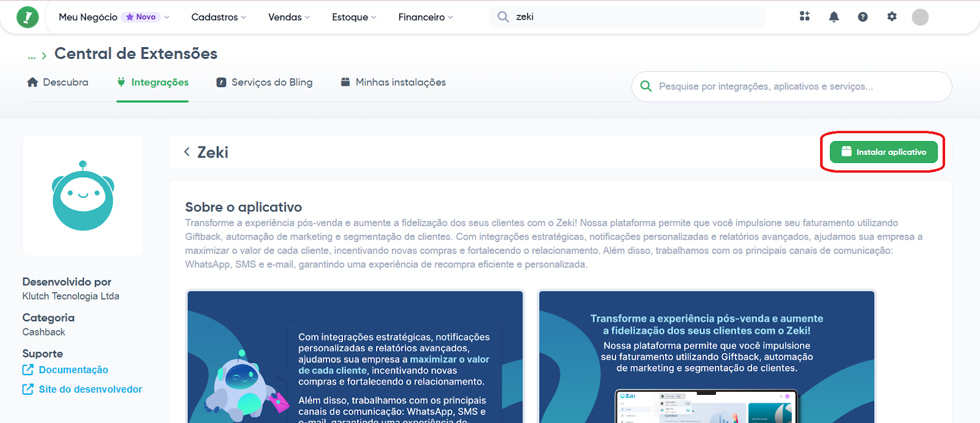Open the apps grid icon in header
980x423 pixels.
coord(805,17)
